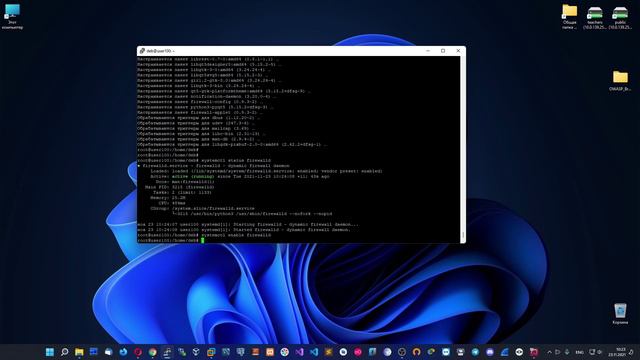Open the white eye icon app on taskbar
Viewport: 640px width, 360px height.
(x=519, y=352)
